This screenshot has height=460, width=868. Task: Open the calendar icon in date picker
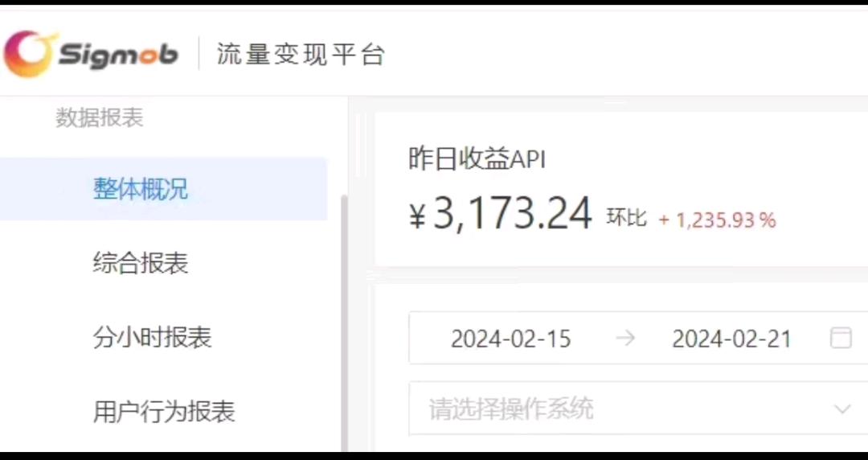(x=841, y=338)
